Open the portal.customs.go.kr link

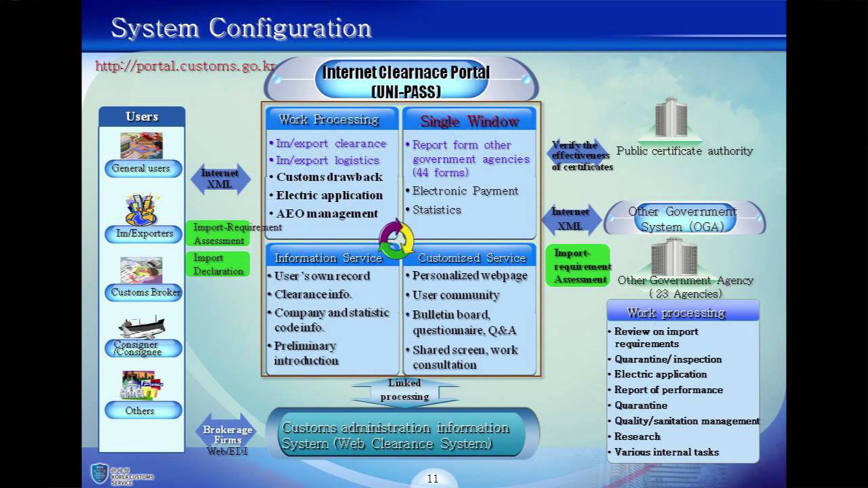[185, 66]
